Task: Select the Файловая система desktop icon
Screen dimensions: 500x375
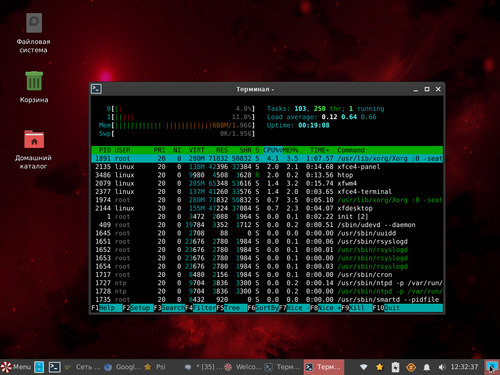Action: 33,33
